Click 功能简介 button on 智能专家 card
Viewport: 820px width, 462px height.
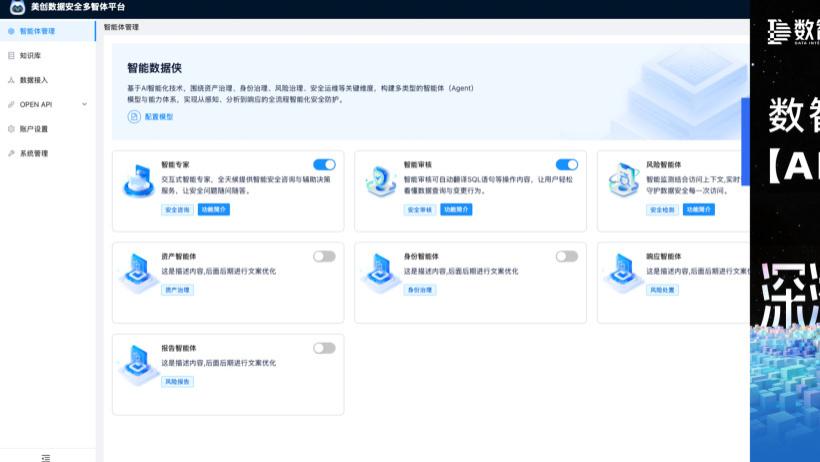point(214,210)
